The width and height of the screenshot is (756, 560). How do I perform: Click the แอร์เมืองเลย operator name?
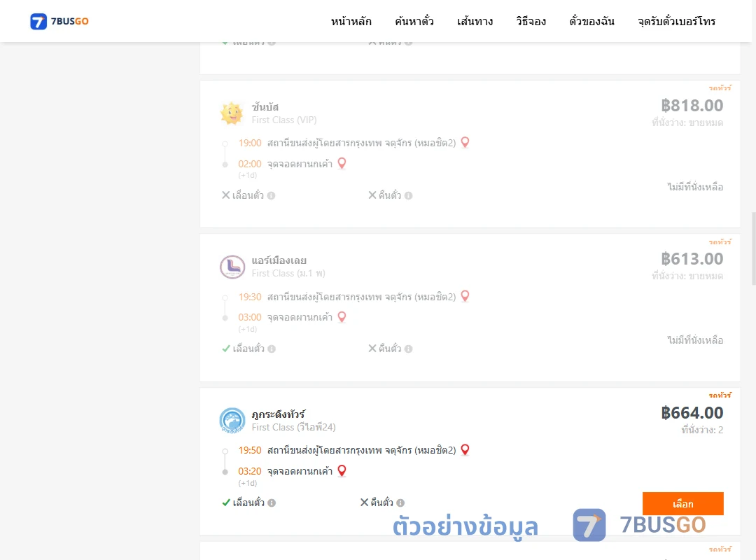[x=279, y=260]
